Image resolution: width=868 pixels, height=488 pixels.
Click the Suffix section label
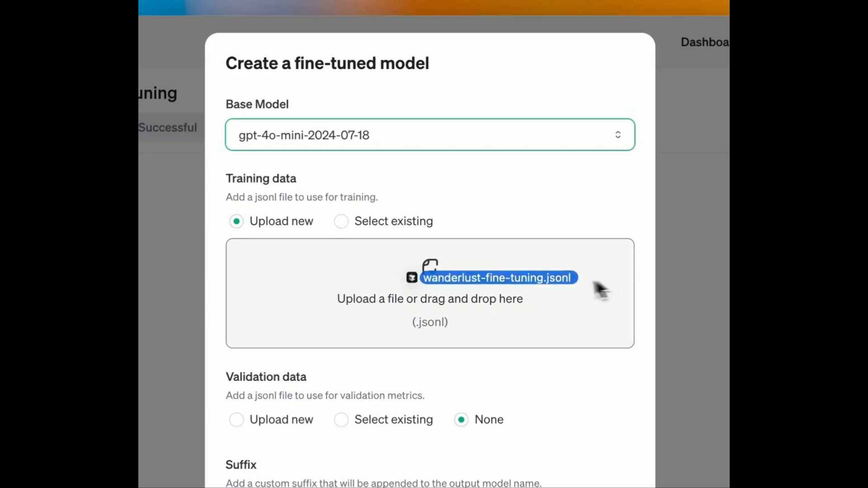(x=241, y=465)
